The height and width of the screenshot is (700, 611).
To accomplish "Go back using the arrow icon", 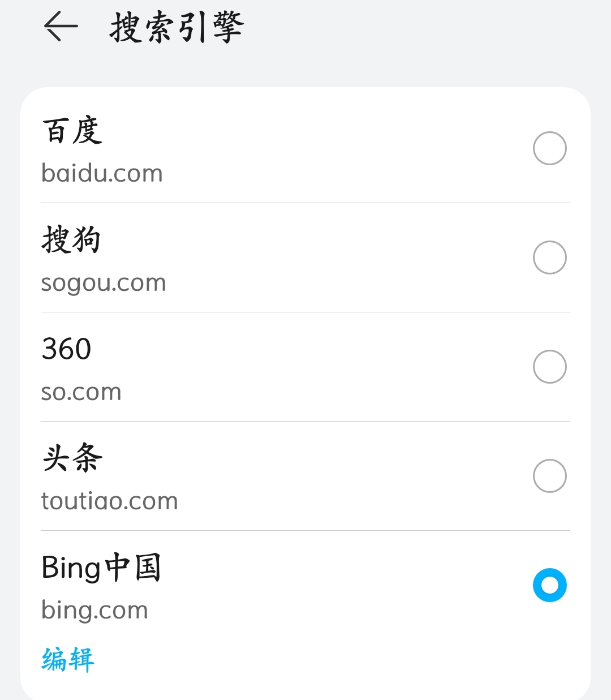I will (x=61, y=27).
